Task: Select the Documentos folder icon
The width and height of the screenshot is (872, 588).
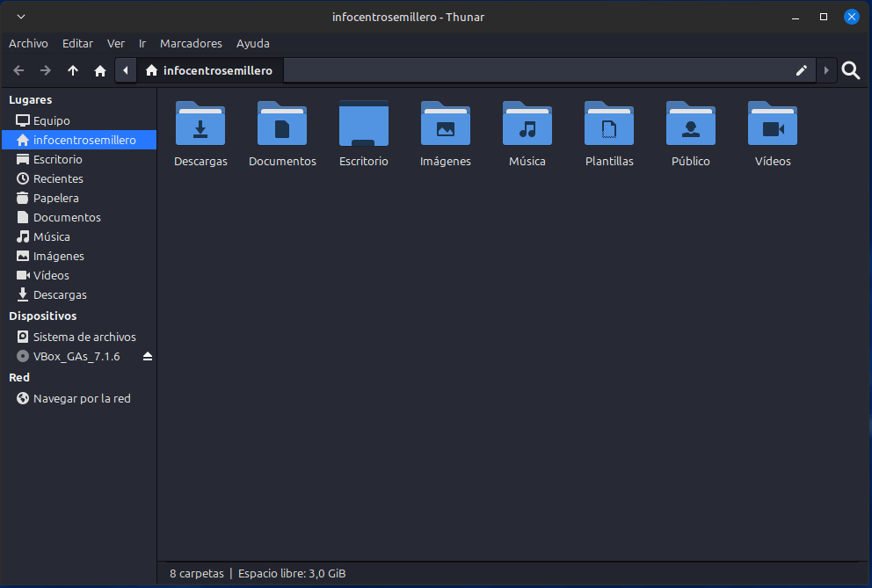Action: coord(282,123)
